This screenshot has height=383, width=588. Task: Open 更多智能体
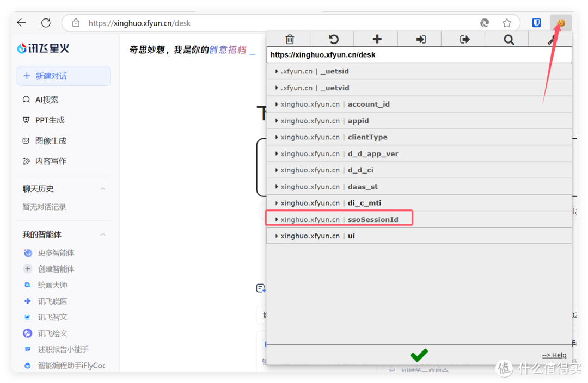click(x=49, y=252)
